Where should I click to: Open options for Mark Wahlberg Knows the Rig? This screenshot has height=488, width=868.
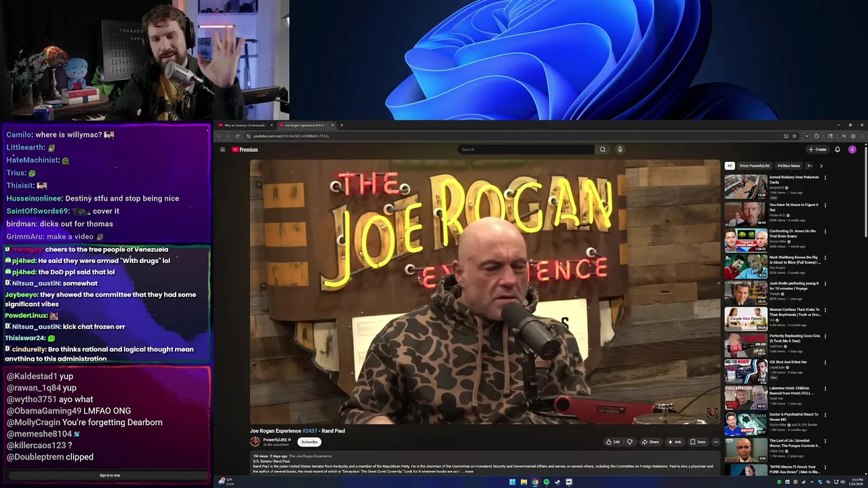825,258
